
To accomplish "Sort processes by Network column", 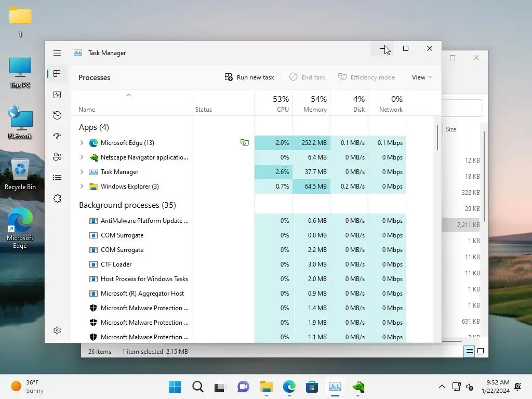I will pos(387,103).
